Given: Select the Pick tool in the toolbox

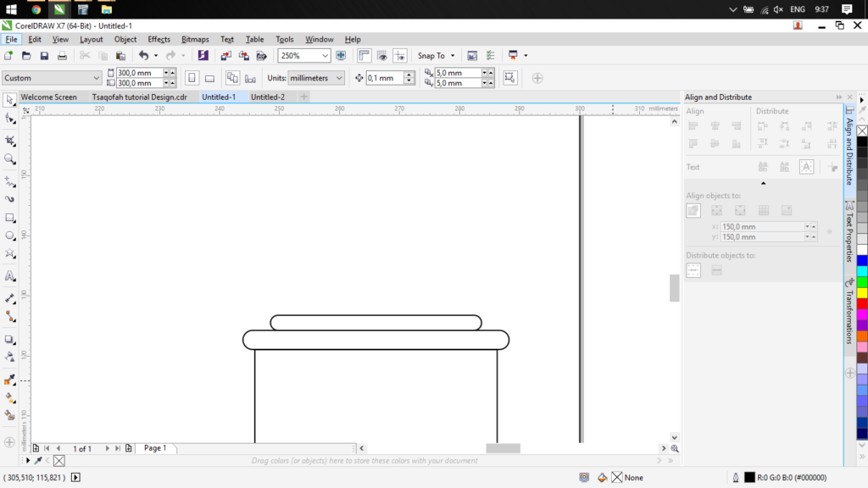Looking at the screenshot, I should pyautogui.click(x=10, y=100).
